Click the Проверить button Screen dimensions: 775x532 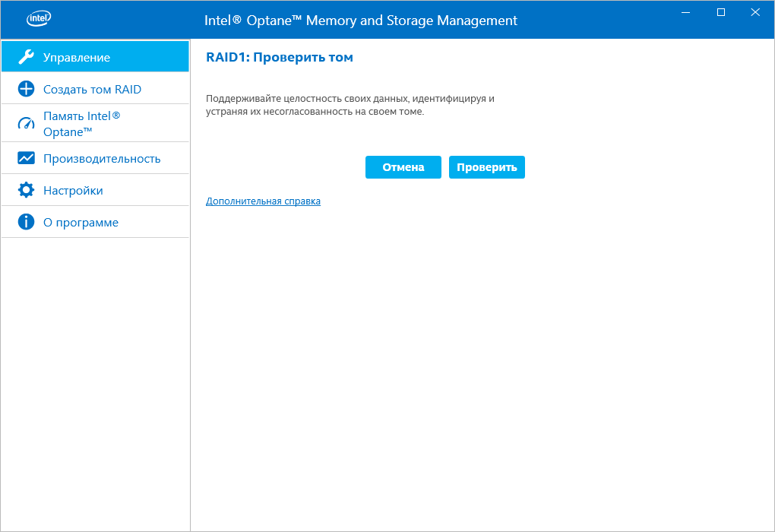487,167
